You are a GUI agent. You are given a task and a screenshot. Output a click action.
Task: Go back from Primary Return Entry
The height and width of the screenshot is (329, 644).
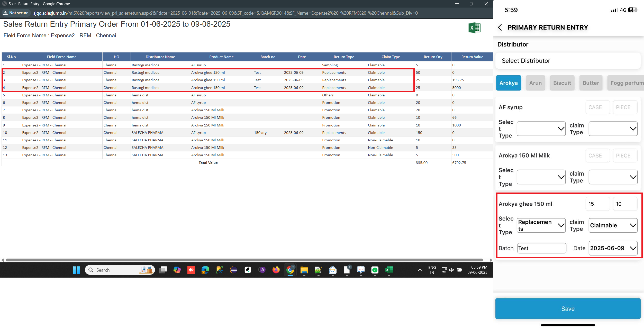(x=500, y=28)
